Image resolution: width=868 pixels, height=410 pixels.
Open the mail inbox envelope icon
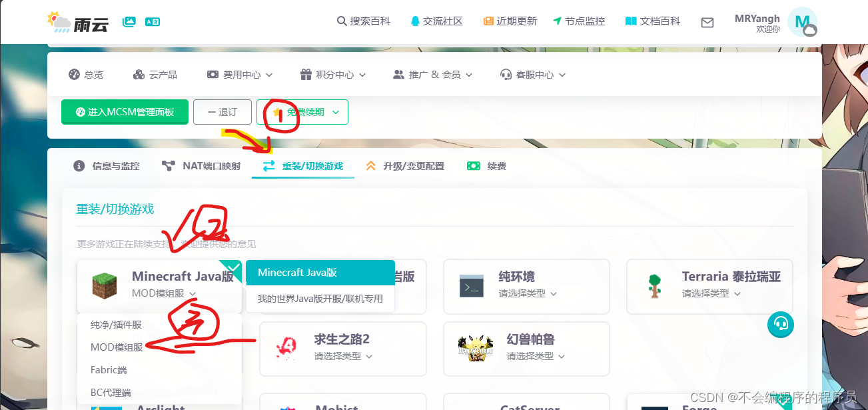(707, 23)
